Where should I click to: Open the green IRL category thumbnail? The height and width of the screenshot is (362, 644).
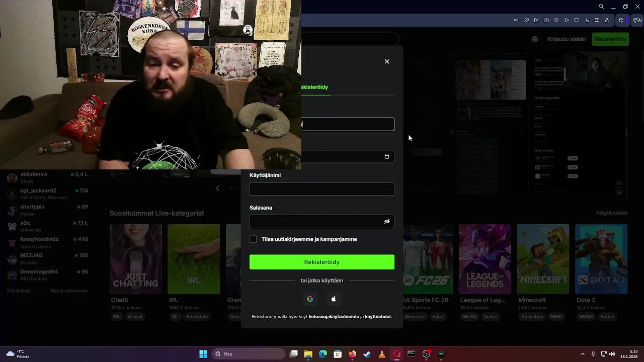pyautogui.click(x=194, y=259)
